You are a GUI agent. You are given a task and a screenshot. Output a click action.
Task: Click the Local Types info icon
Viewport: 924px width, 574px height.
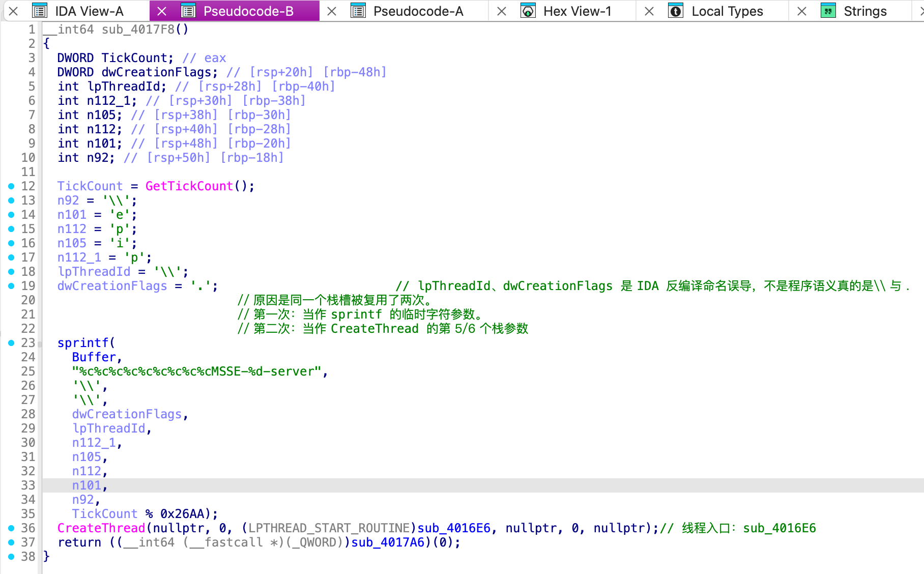(x=676, y=11)
